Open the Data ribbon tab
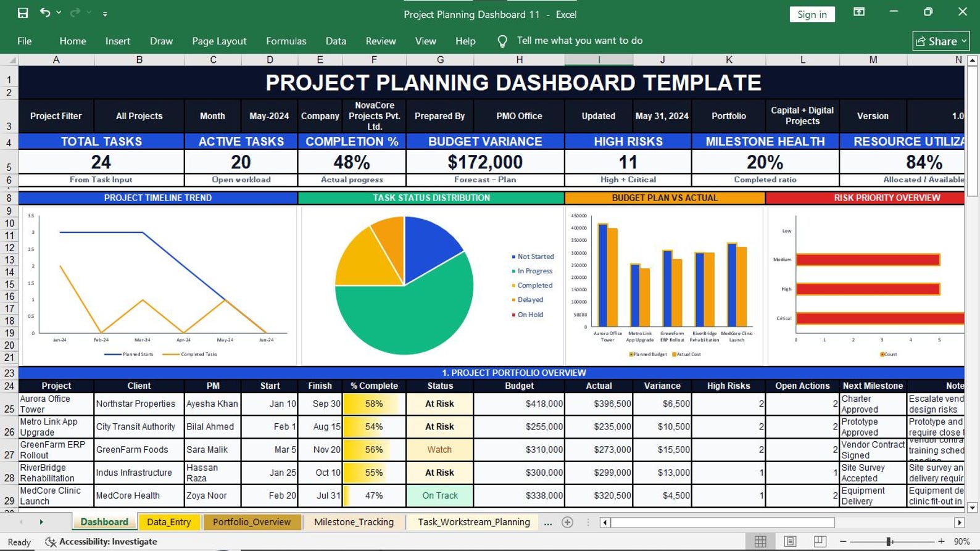The image size is (980, 551). [x=336, y=41]
